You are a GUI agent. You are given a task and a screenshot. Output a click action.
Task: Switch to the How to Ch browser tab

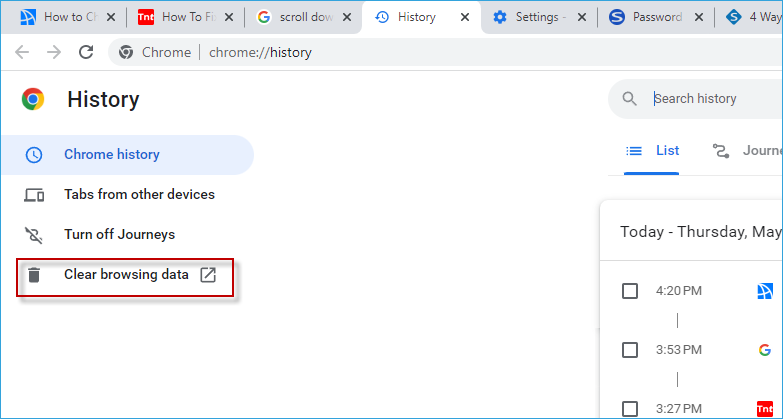pyautogui.click(x=65, y=17)
